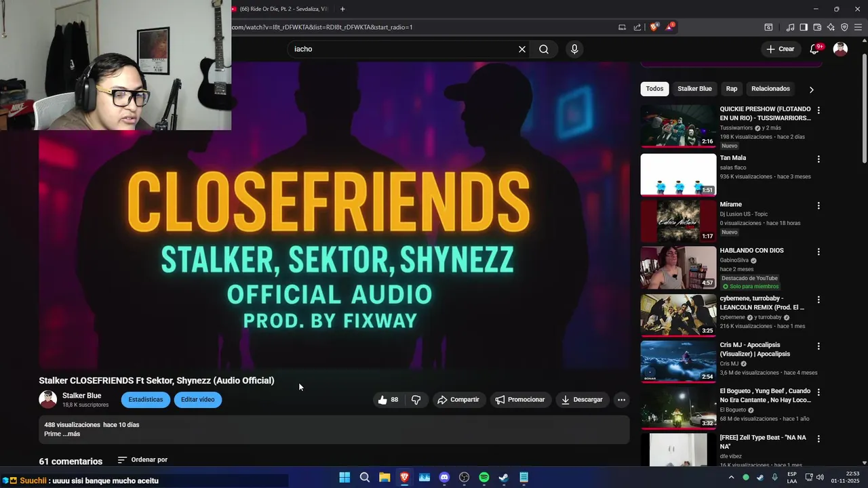This screenshot has height=488, width=868.
Task: Open Stalker Blue channel name link
Action: tap(81, 396)
